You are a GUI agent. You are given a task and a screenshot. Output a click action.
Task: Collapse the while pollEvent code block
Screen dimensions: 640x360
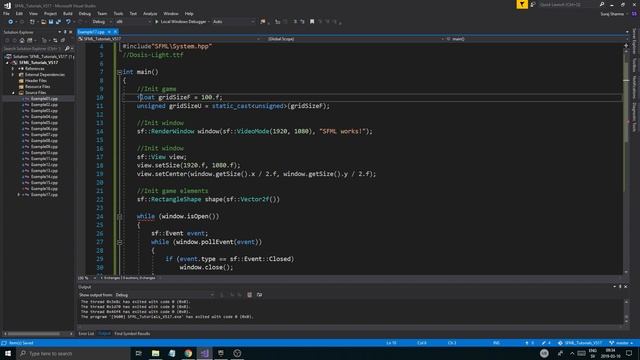click(x=119, y=242)
